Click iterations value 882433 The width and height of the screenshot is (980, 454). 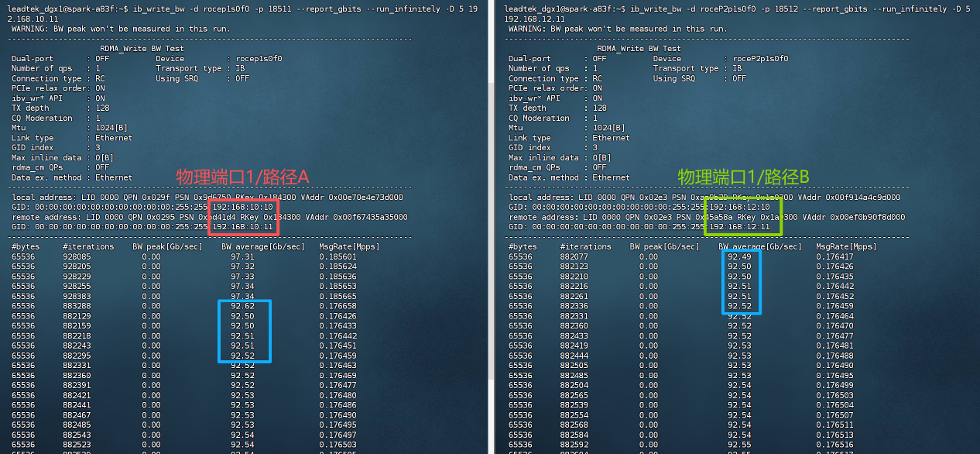574,335
